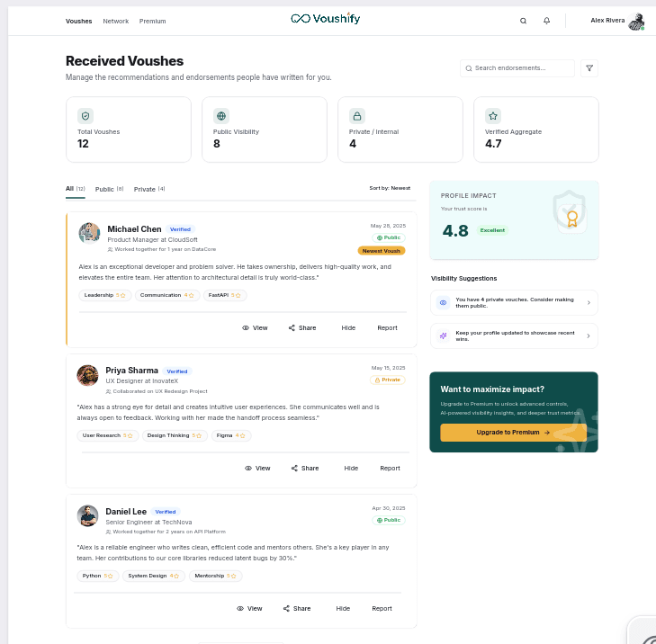Select the All (12) tab
Screen dimensions: 656x644
click(x=76, y=189)
